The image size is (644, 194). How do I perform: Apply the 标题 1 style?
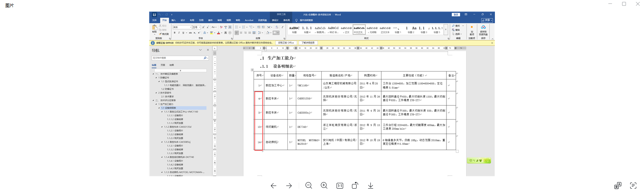point(398,30)
